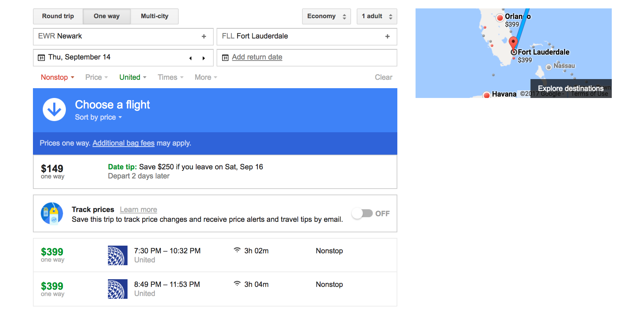Click United logo on 7:30 PM flight
This screenshot has width=644, height=310.
117,255
